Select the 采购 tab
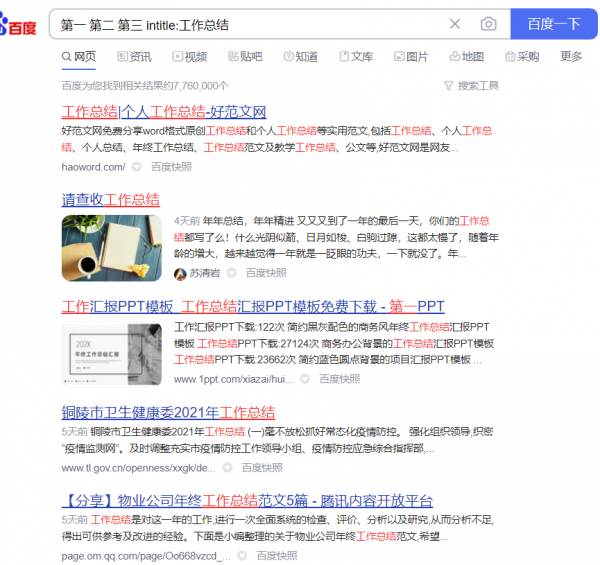 (520, 57)
